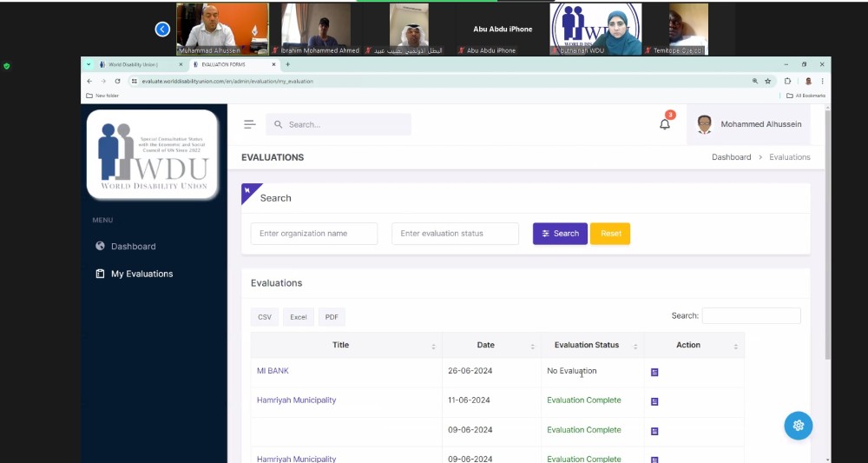Viewport: 868px width, 463px height.
Task: Click the magnifier icon in top search box
Action: (279, 124)
